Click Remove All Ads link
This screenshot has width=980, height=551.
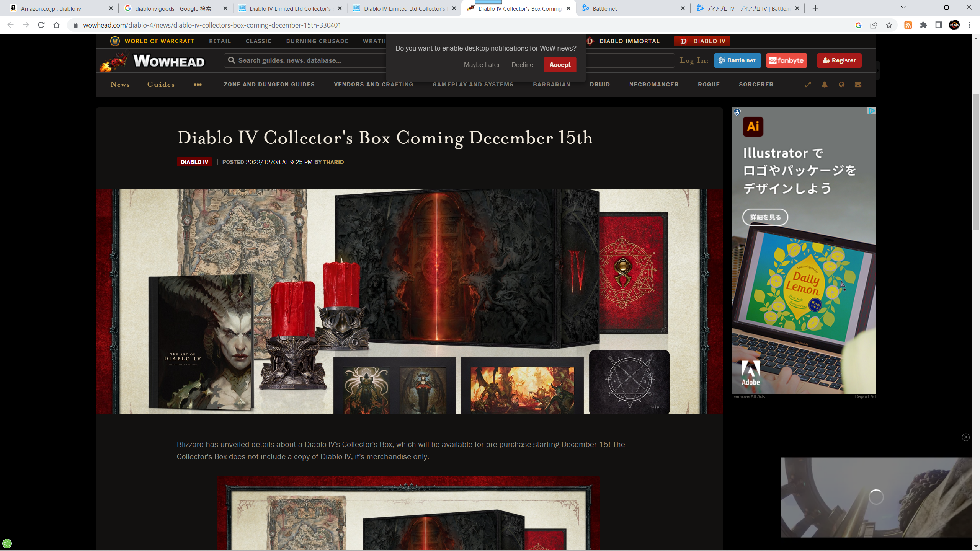[x=749, y=396]
